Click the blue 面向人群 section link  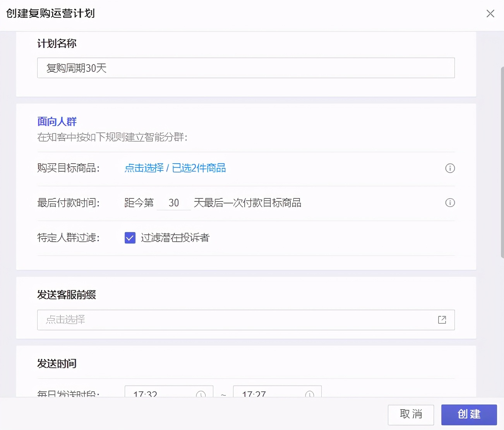click(x=57, y=121)
